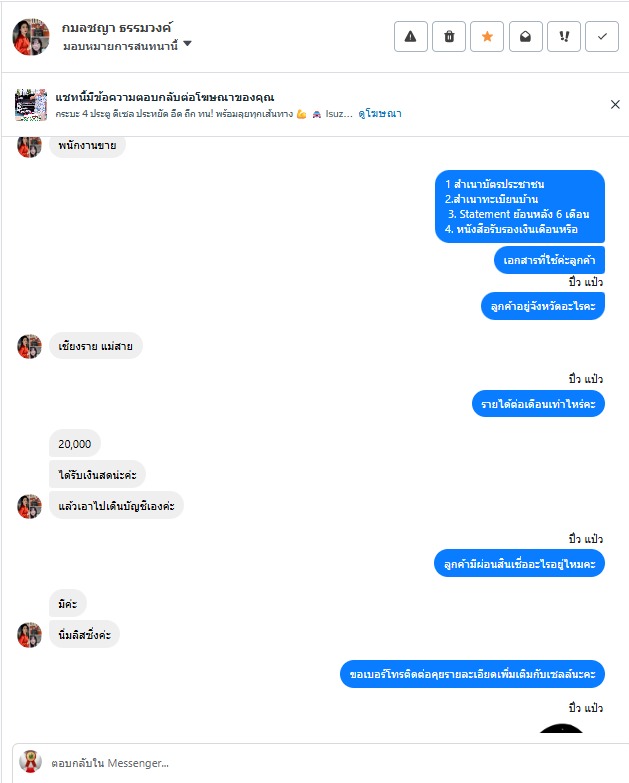Click the เชียงราย แม่สาย message bubble
This screenshot has width=629, height=783.
[95, 346]
